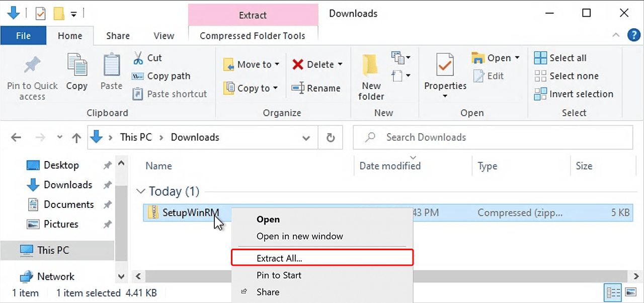Click the red Delete X icon
Image resolution: width=644 pixels, height=303 pixels.
(298, 64)
